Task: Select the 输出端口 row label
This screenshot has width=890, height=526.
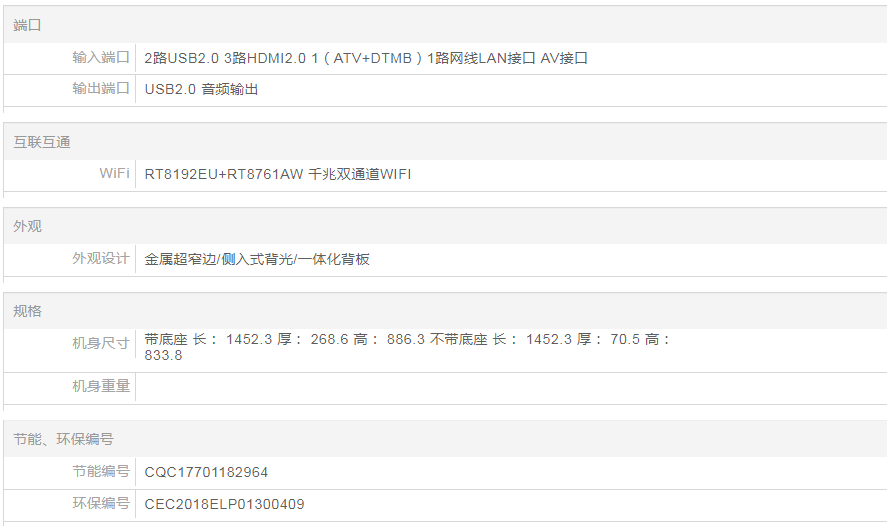Action: (101, 89)
